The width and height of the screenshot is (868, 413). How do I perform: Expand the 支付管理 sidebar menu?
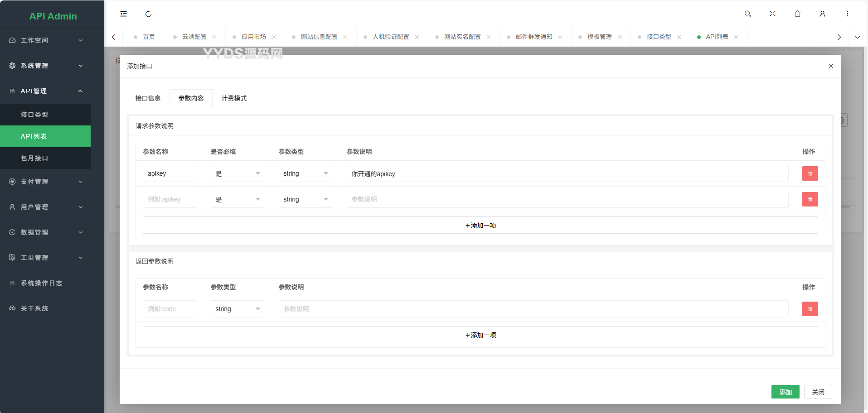coord(45,182)
